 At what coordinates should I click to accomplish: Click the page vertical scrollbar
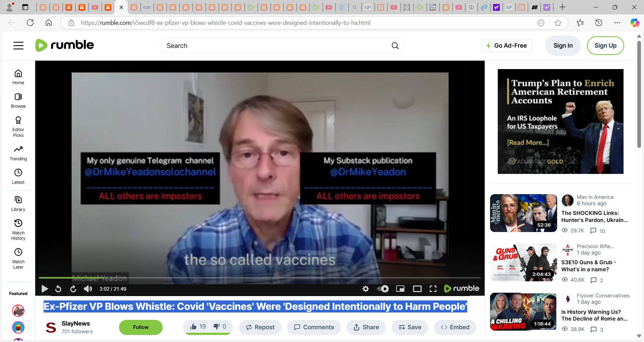click(x=639, y=94)
